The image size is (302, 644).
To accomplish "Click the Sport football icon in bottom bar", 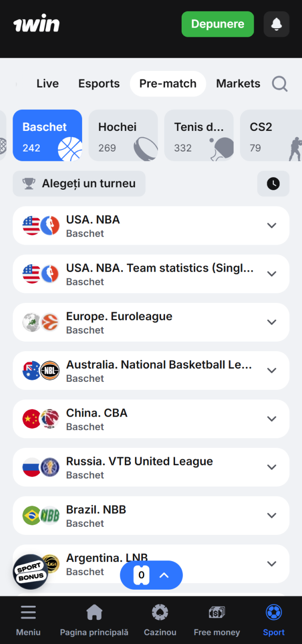I will [273, 612].
